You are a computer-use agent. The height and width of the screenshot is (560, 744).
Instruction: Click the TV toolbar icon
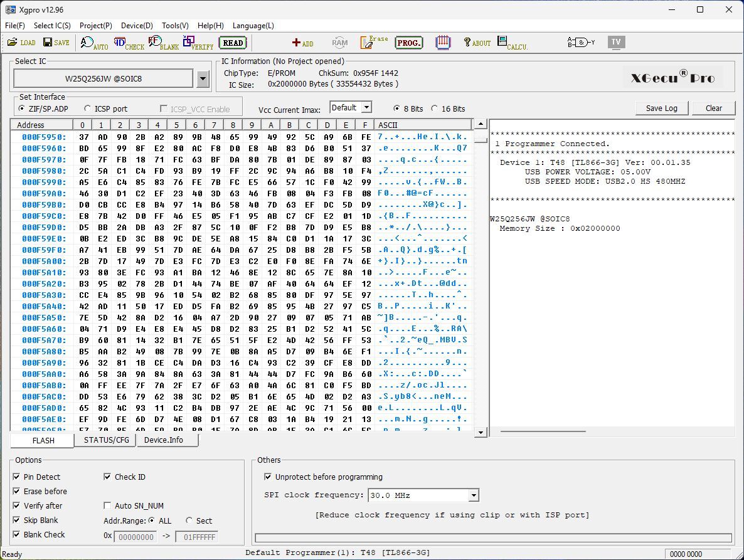[x=616, y=42]
